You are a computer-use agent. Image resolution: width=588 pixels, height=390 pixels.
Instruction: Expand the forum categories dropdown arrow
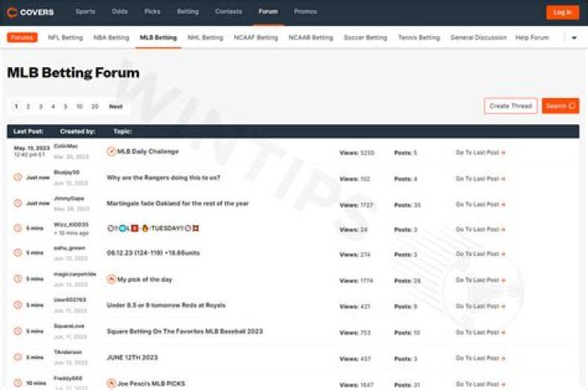click(x=574, y=38)
